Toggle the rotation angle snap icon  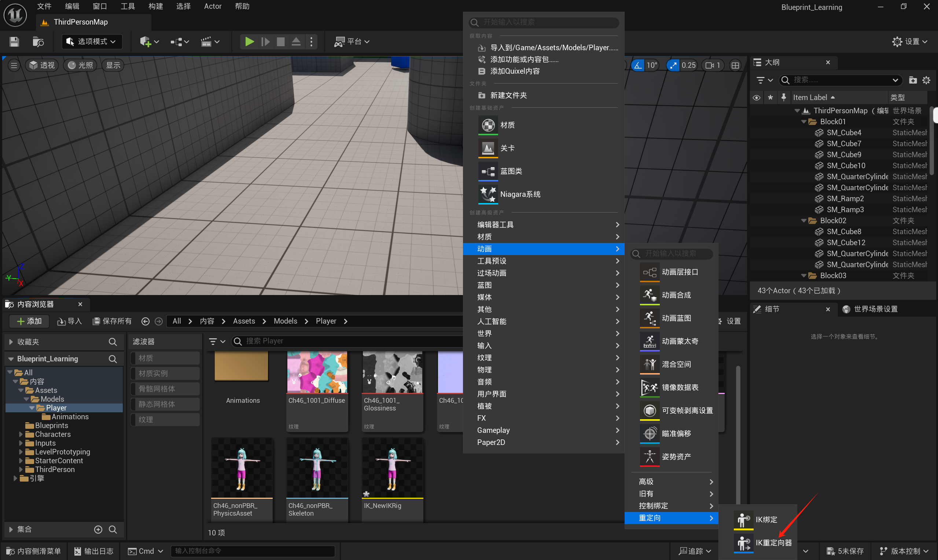tap(638, 65)
